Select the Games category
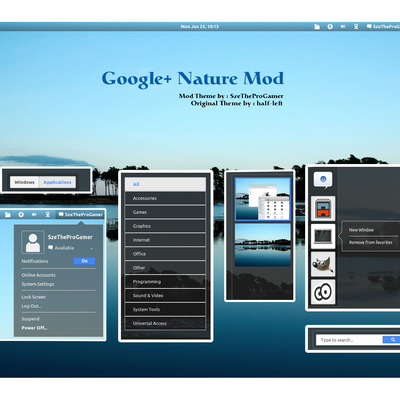 click(165, 212)
